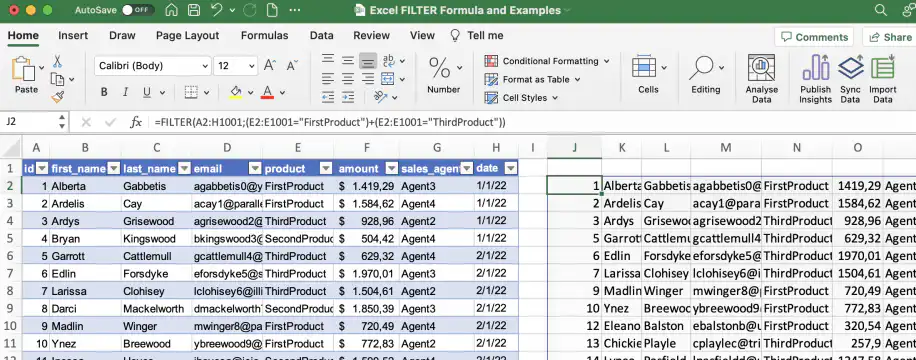
Task: Open Format as Table menu
Action: tap(532, 79)
